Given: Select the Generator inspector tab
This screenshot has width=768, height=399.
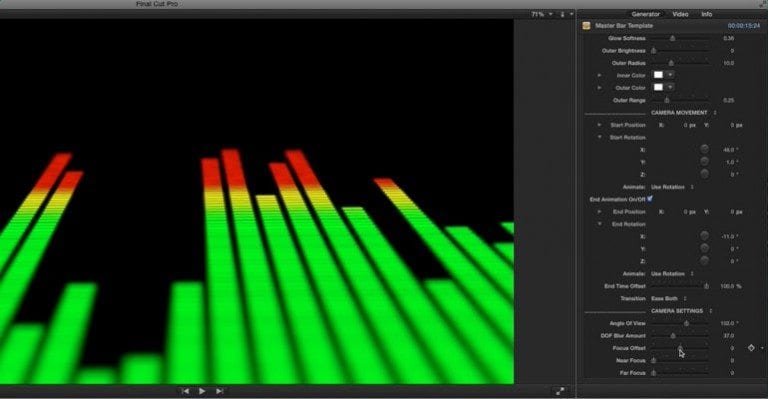Looking at the screenshot, I should [645, 14].
